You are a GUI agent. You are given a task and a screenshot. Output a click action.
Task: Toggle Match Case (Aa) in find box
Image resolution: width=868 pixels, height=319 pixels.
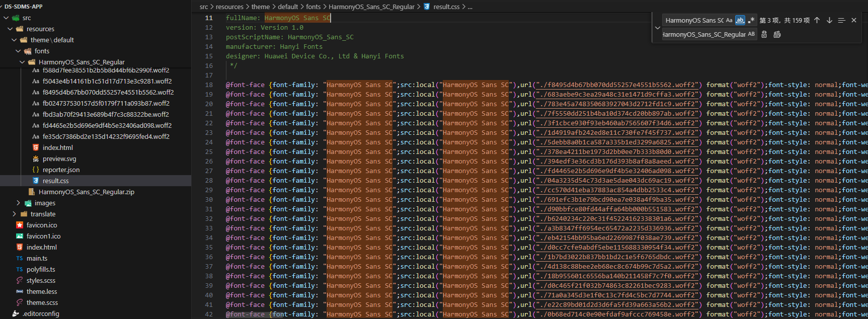click(x=729, y=20)
